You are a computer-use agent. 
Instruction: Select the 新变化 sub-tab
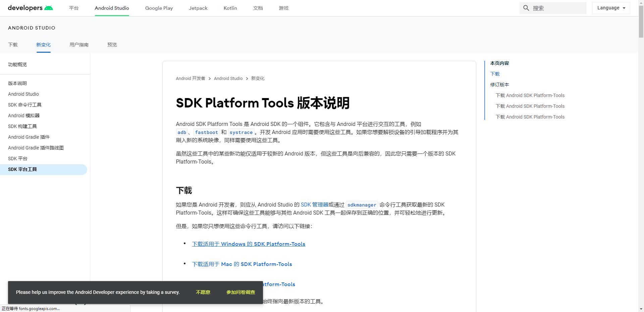[x=43, y=45]
